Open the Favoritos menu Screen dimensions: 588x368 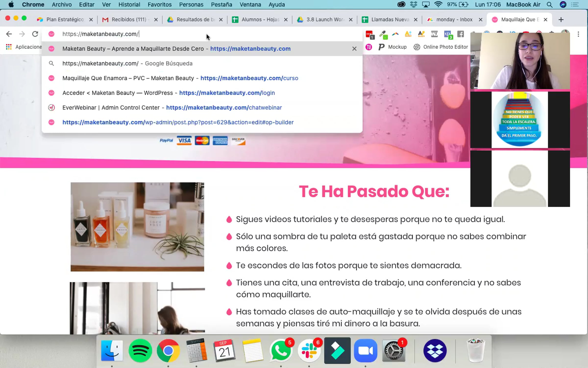pos(159,4)
